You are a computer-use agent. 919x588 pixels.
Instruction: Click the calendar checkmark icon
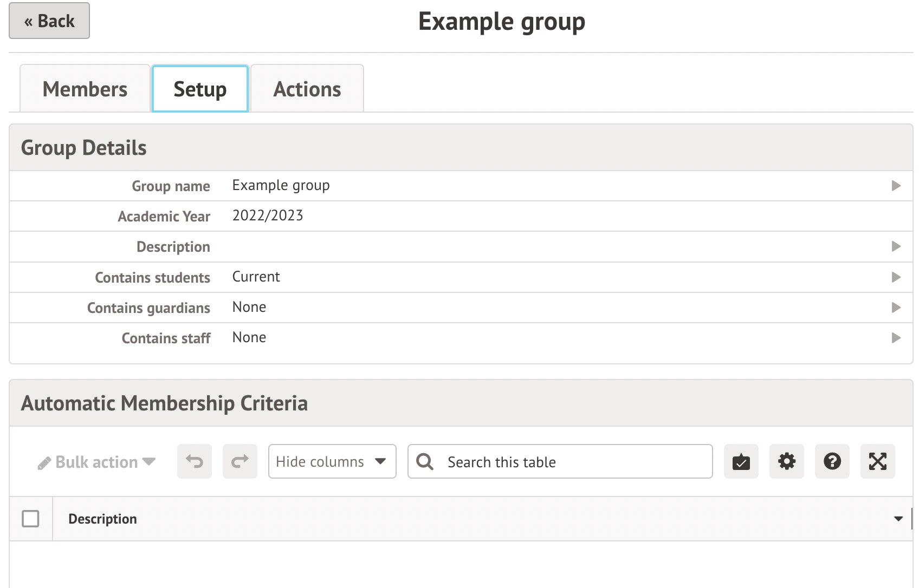coord(741,461)
